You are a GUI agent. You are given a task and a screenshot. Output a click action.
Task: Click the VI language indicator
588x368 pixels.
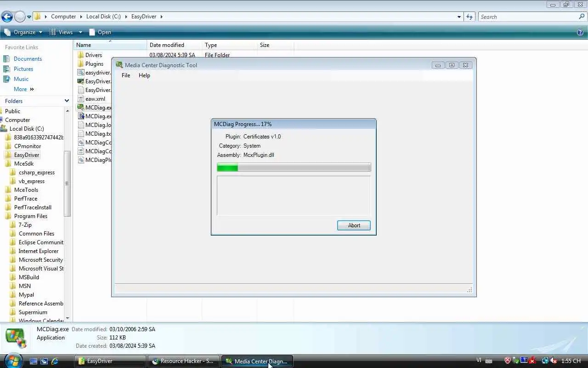click(x=479, y=361)
